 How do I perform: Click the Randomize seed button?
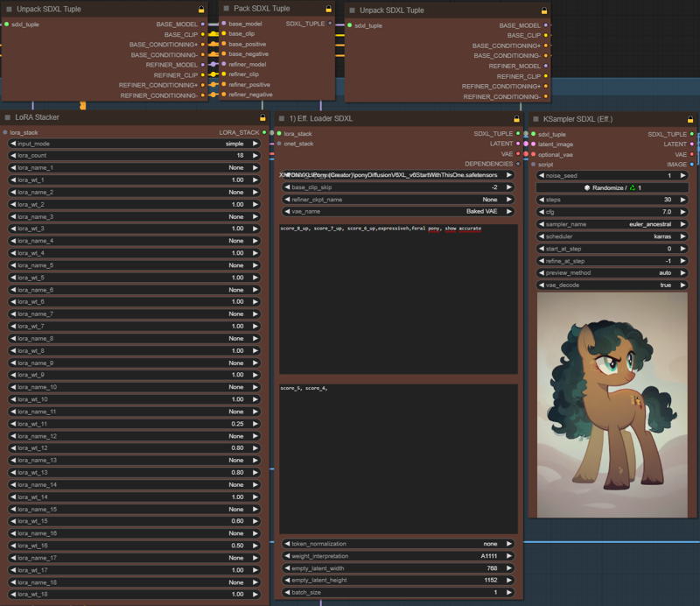point(612,187)
